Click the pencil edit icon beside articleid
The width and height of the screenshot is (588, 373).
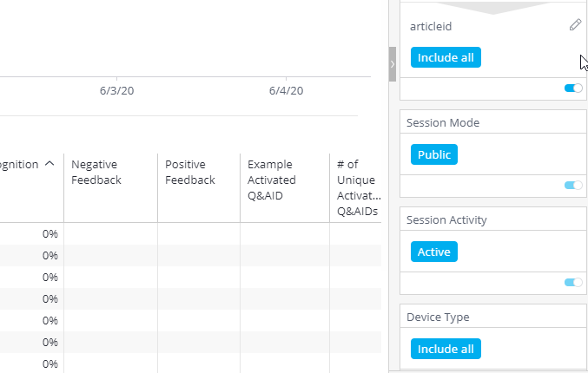pyautogui.click(x=575, y=25)
